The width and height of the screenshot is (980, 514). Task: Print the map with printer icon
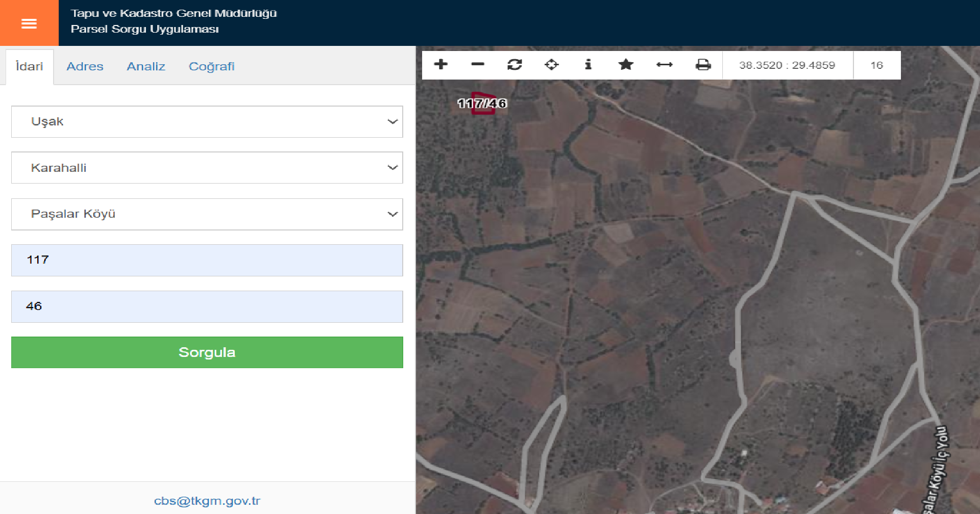click(703, 64)
